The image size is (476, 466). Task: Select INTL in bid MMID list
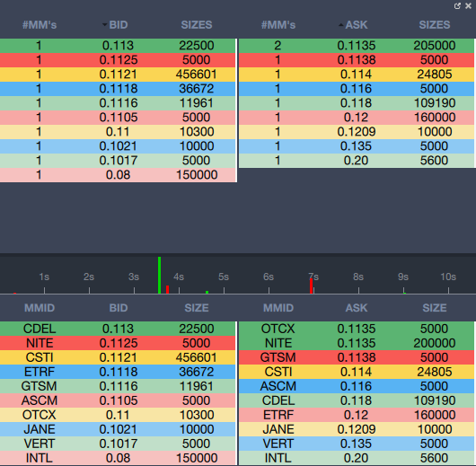click(x=40, y=458)
